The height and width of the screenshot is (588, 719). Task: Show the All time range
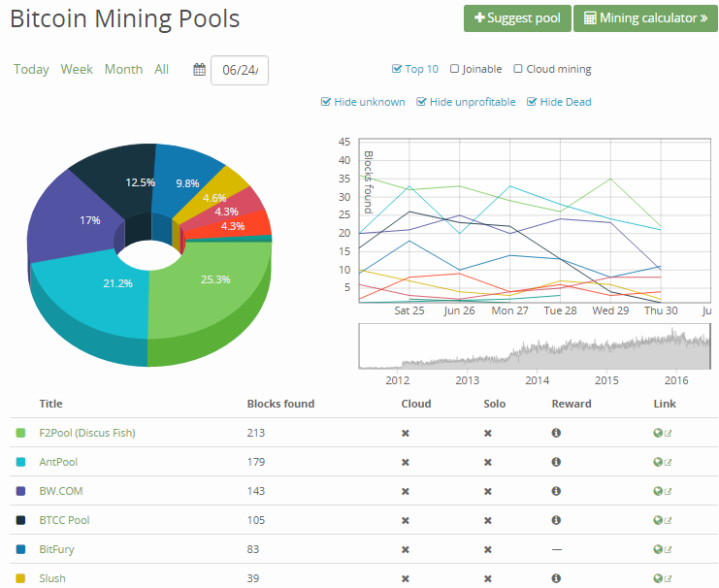162,70
